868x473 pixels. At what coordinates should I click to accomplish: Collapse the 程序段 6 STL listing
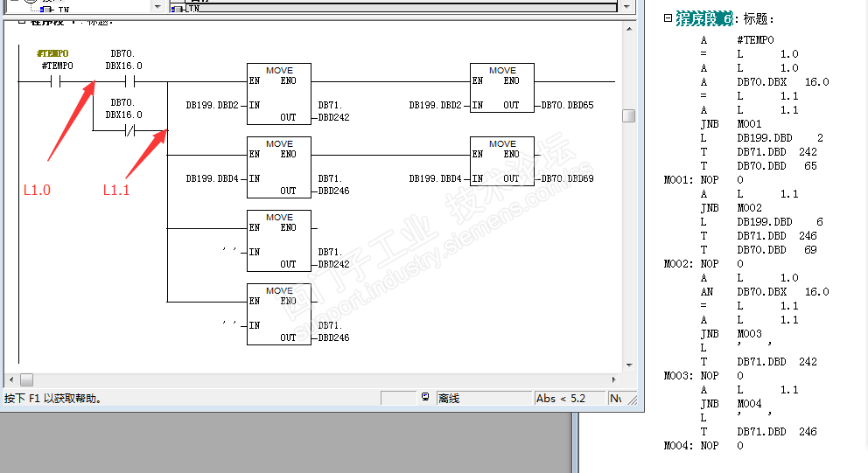click(668, 18)
